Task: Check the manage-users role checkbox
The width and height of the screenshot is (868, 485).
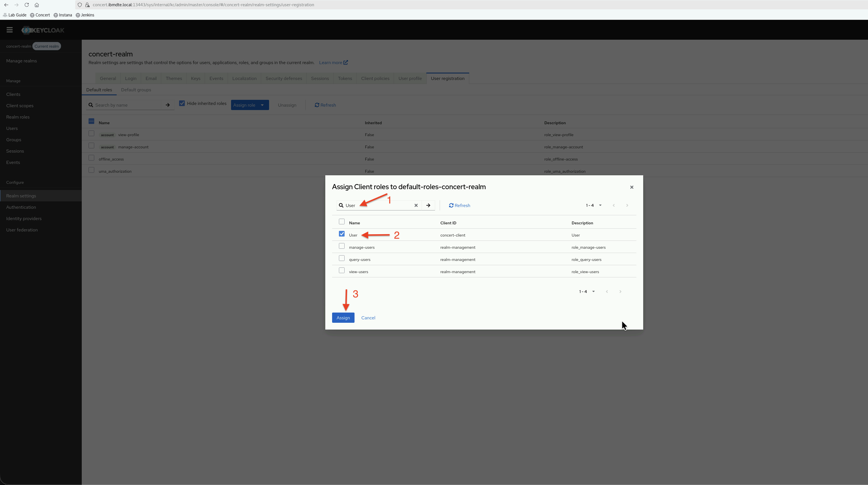Action: pyautogui.click(x=342, y=246)
